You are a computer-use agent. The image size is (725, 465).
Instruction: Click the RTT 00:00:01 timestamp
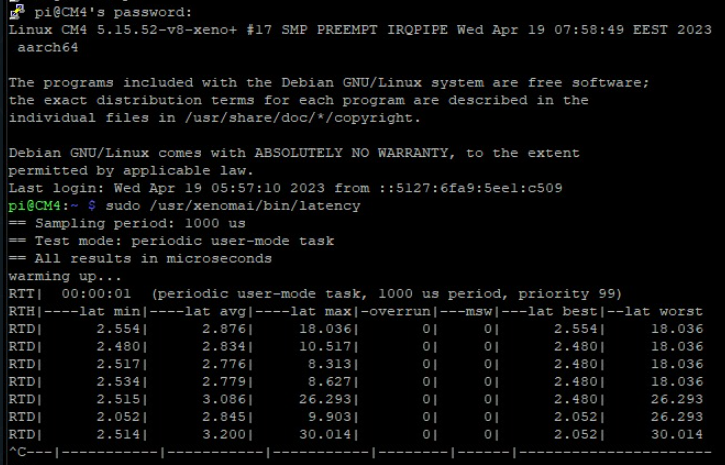tap(96, 294)
